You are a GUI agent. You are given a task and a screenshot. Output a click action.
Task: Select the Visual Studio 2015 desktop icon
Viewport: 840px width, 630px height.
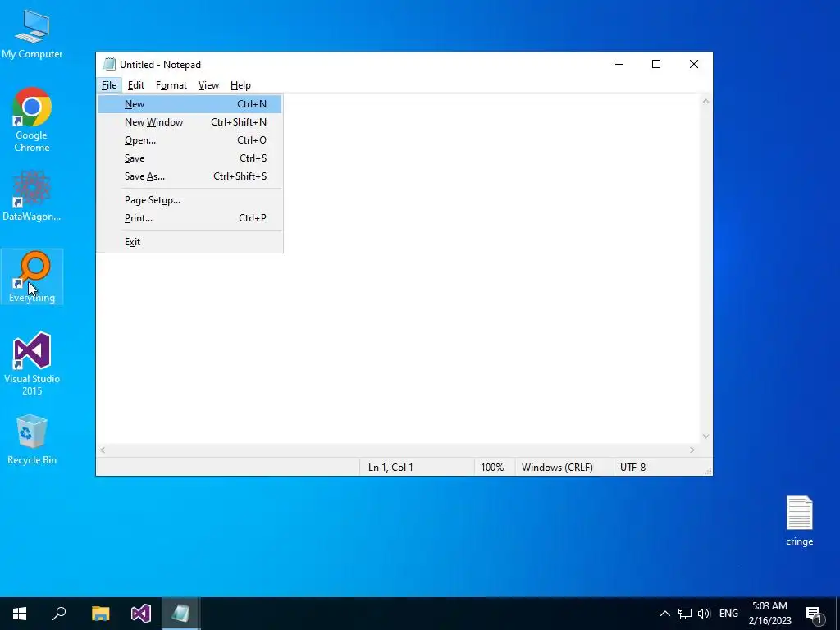pyautogui.click(x=32, y=363)
